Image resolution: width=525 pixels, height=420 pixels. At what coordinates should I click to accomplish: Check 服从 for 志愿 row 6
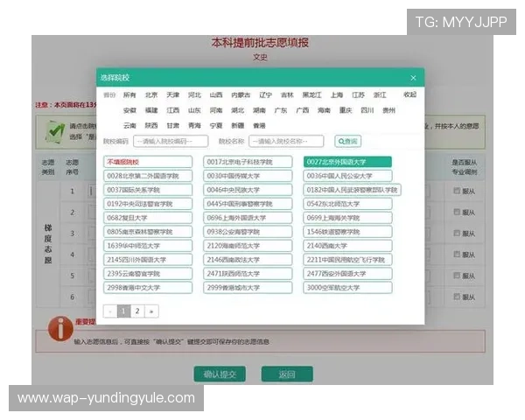point(457,297)
